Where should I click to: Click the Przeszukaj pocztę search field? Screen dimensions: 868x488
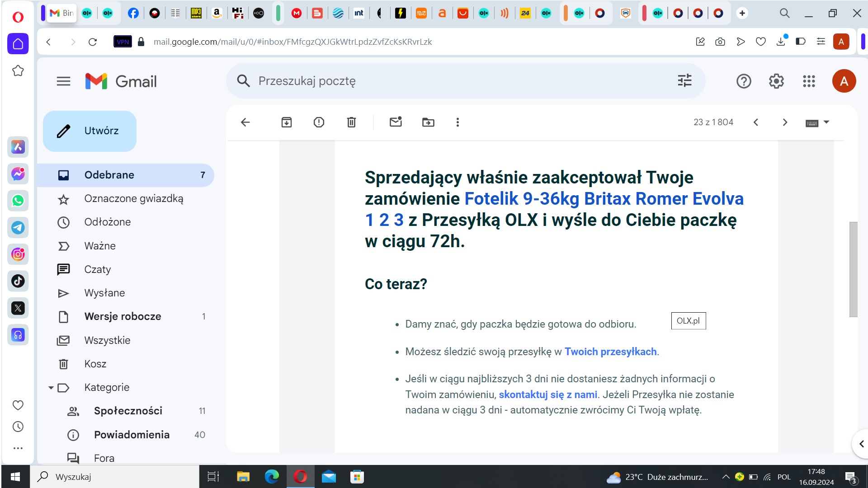[x=452, y=81]
